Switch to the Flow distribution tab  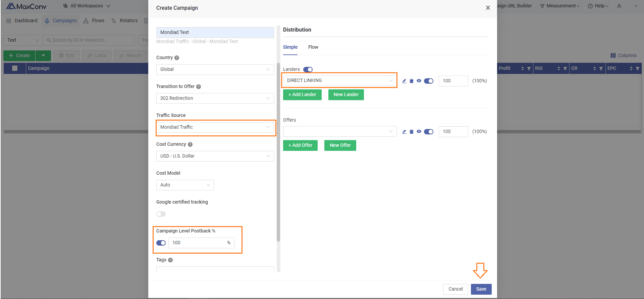(x=313, y=47)
